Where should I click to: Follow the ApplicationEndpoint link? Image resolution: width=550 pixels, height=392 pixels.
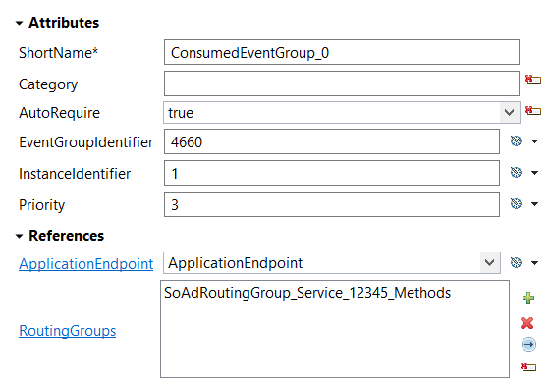[86, 264]
